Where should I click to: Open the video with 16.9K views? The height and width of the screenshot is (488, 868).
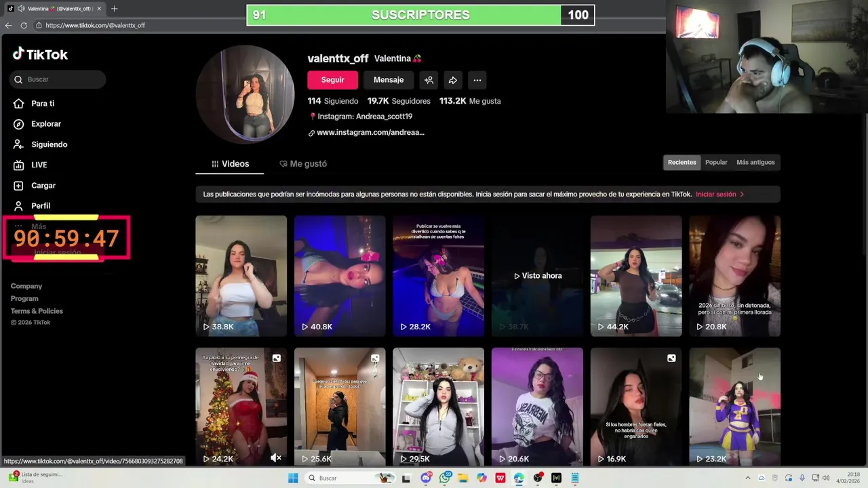(x=636, y=407)
